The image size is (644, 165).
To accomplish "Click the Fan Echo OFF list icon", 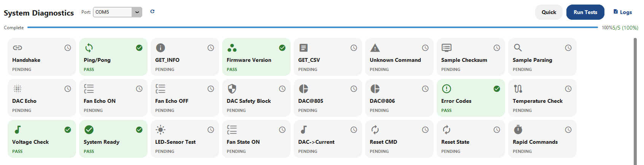I will tap(161, 89).
